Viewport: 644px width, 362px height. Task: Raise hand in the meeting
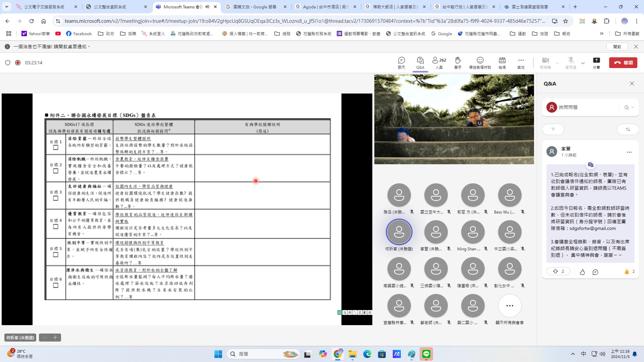click(458, 63)
